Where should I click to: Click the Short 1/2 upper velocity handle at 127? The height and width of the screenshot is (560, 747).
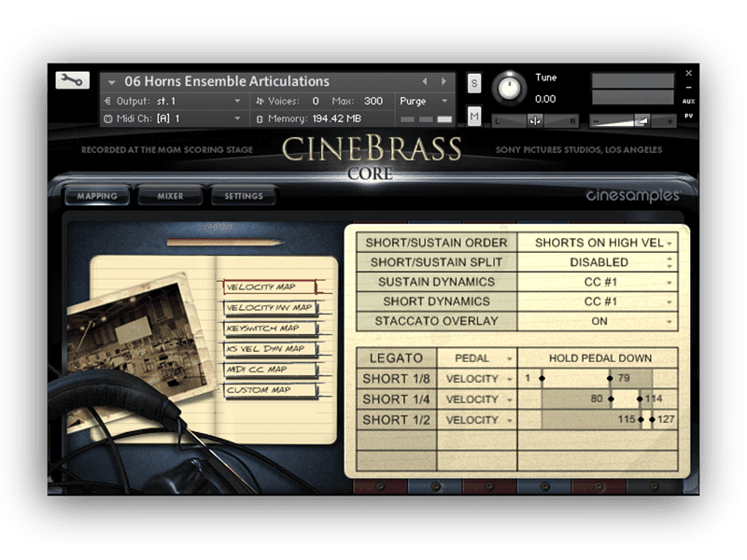tap(652, 419)
